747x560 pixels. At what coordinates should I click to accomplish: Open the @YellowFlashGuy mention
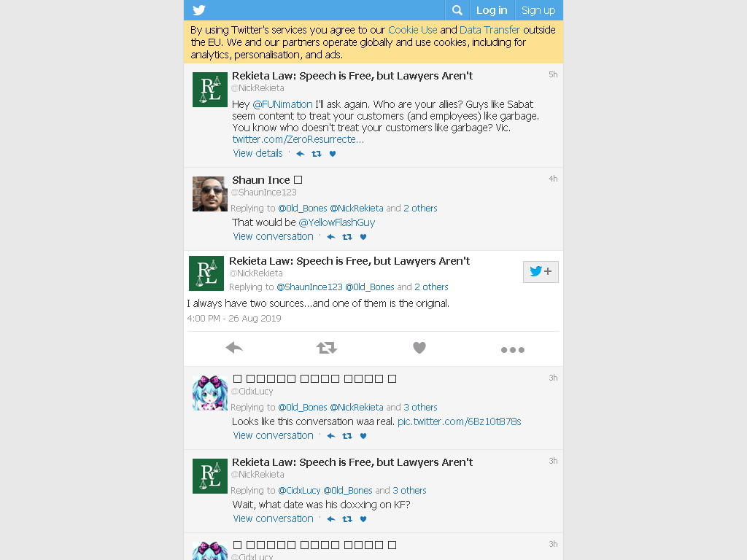[x=336, y=222]
